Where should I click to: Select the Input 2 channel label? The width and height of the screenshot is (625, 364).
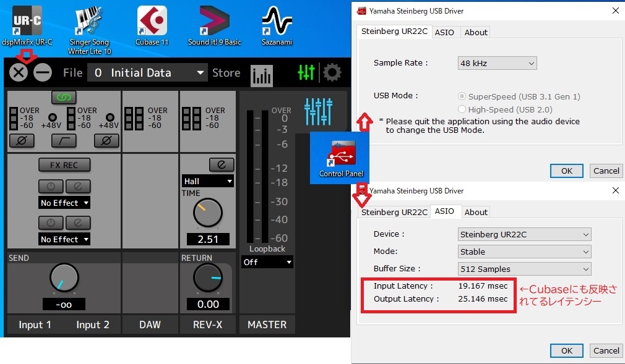point(93,324)
